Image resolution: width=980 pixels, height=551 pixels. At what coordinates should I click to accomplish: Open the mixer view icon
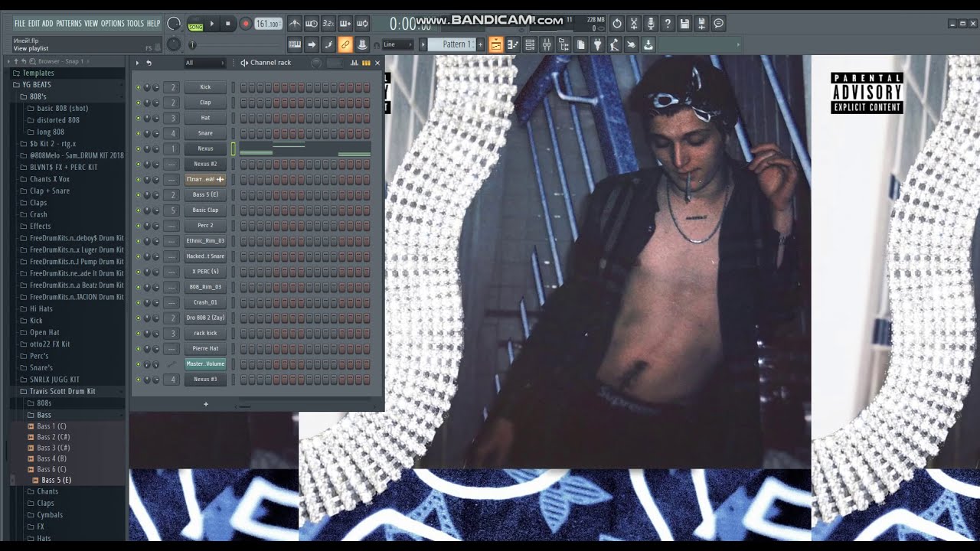click(x=547, y=44)
